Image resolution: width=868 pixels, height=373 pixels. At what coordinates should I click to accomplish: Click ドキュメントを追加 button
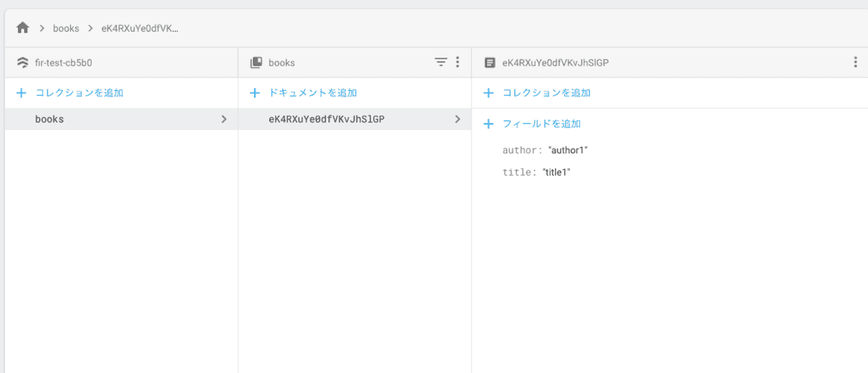(312, 93)
